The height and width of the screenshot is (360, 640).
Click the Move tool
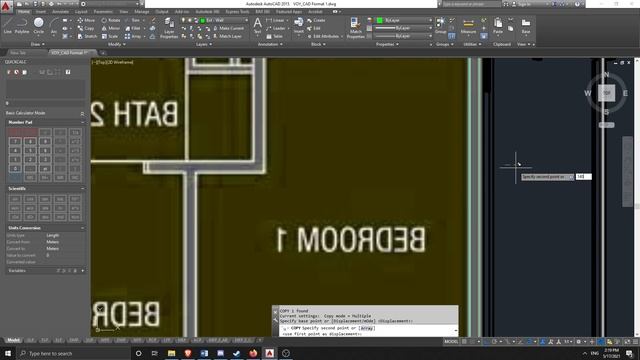(86, 20)
